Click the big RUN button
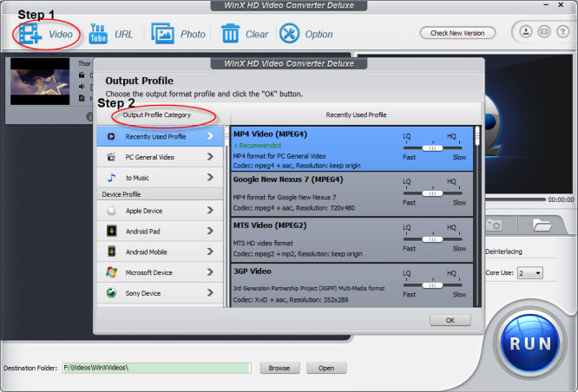 point(530,343)
